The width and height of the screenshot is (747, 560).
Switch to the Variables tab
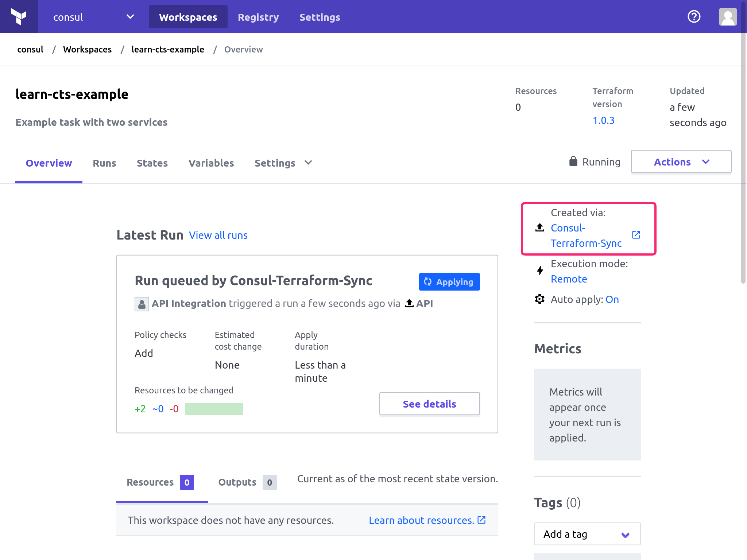point(211,163)
